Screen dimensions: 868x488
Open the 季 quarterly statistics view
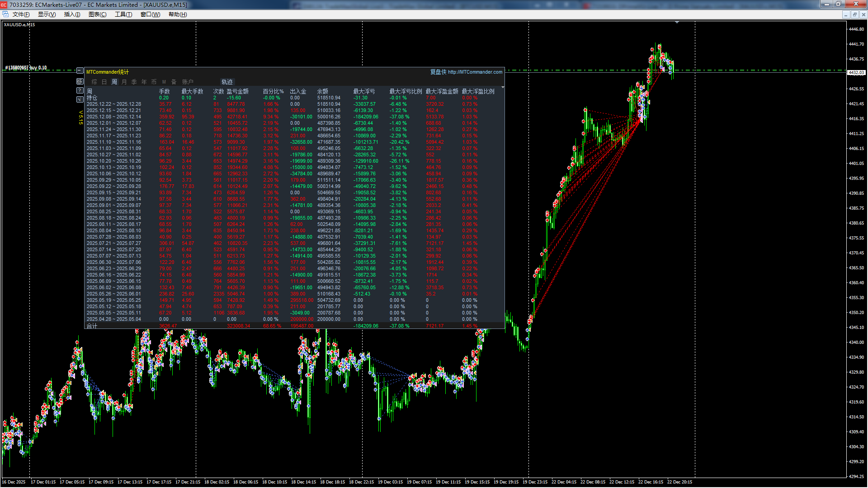point(134,82)
